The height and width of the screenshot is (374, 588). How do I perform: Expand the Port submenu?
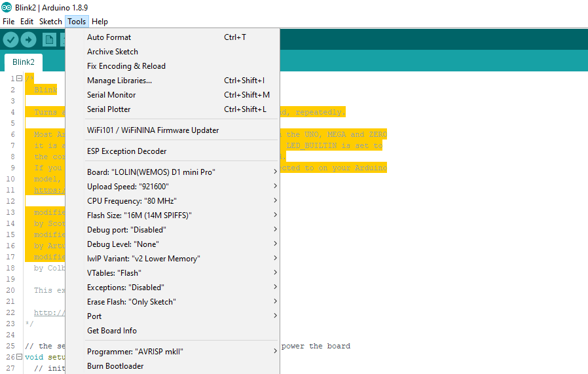(172, 316)
